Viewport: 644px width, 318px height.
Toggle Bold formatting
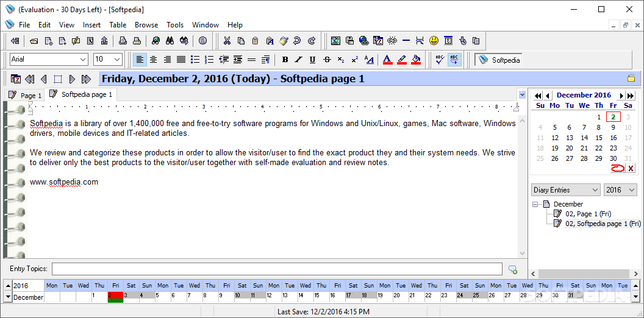click(x=285, y=60)
